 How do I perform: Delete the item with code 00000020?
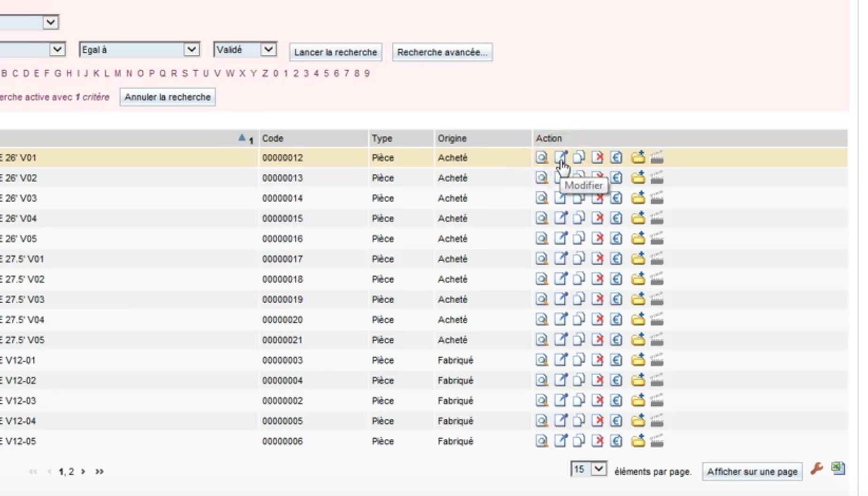tap(597, 319)
